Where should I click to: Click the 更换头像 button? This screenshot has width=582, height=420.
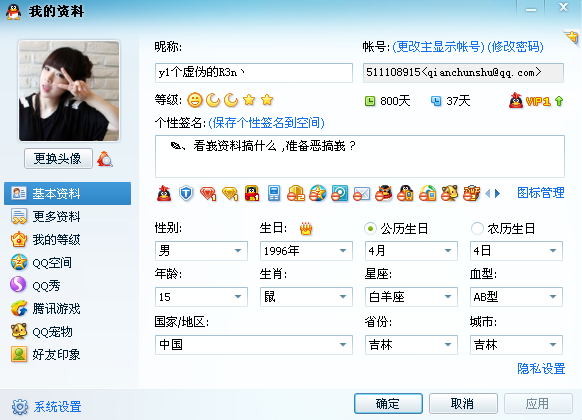58,159
